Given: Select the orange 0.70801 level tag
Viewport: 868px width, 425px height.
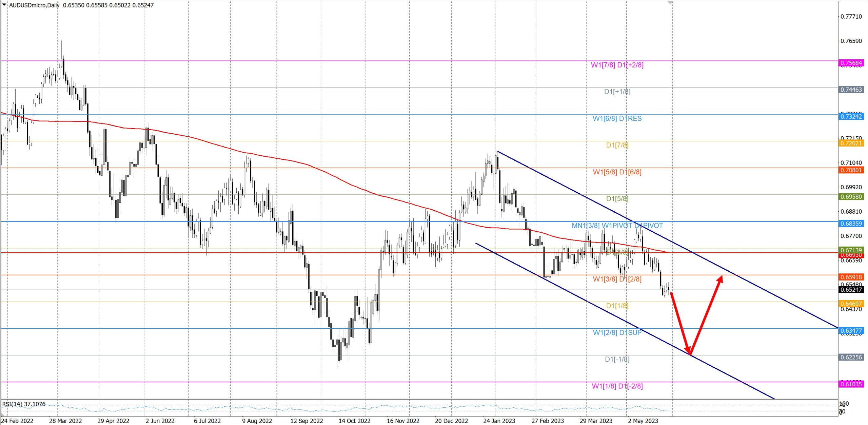Looking at the screenshot, I should [x=851, y=170].
